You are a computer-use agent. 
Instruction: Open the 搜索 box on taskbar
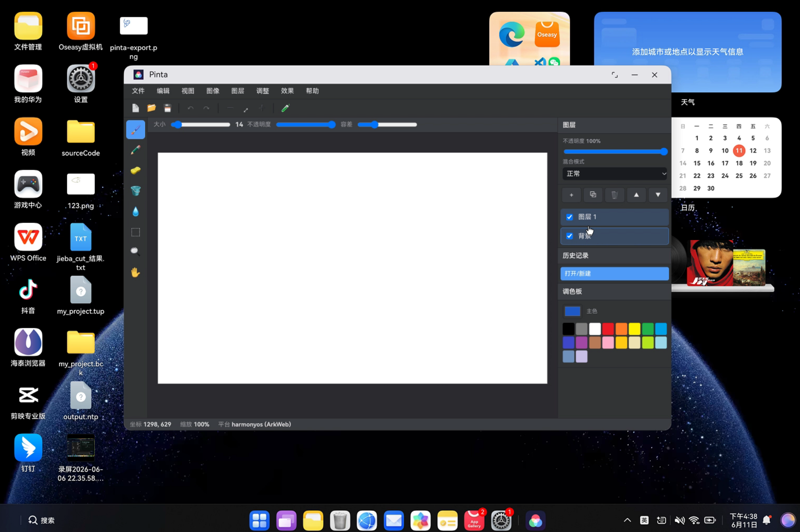pos(41,520)
